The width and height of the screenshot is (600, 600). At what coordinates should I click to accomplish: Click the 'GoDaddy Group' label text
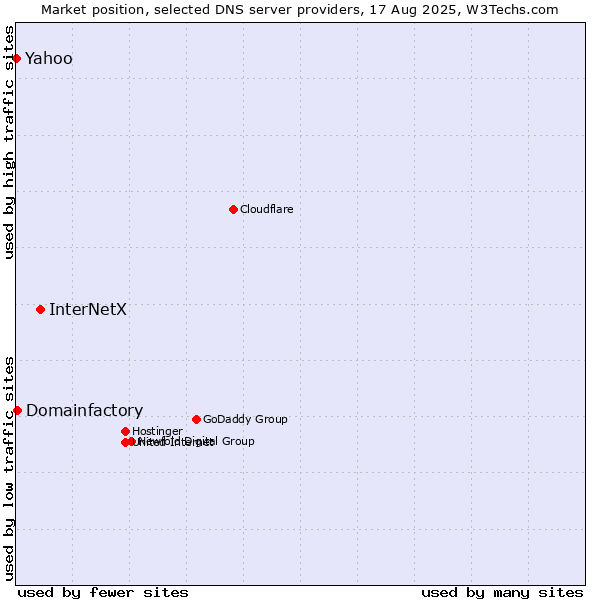click(245, 419)
